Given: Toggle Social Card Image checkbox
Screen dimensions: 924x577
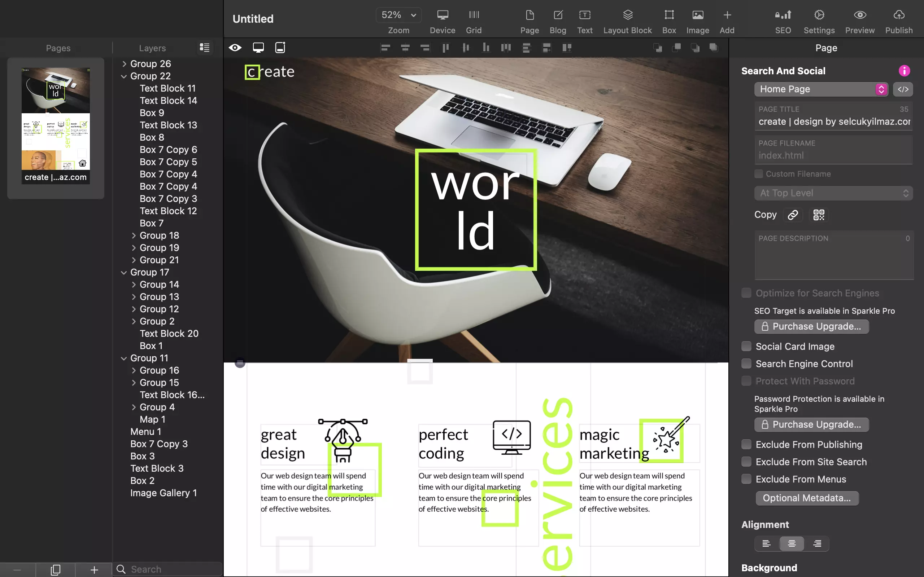Looking at the screenshot, I should (746, 346).
